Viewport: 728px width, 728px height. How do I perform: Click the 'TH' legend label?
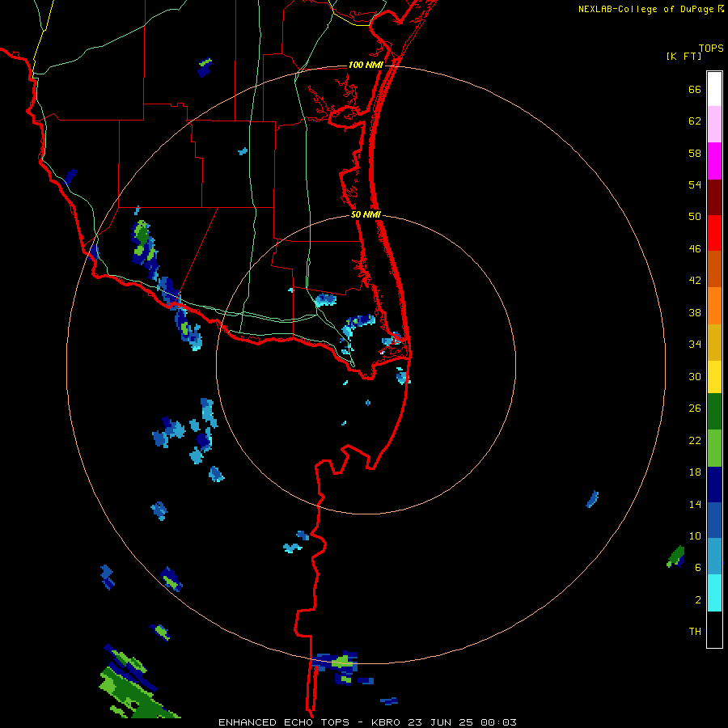pyautogui.click(x=695, y=632)
